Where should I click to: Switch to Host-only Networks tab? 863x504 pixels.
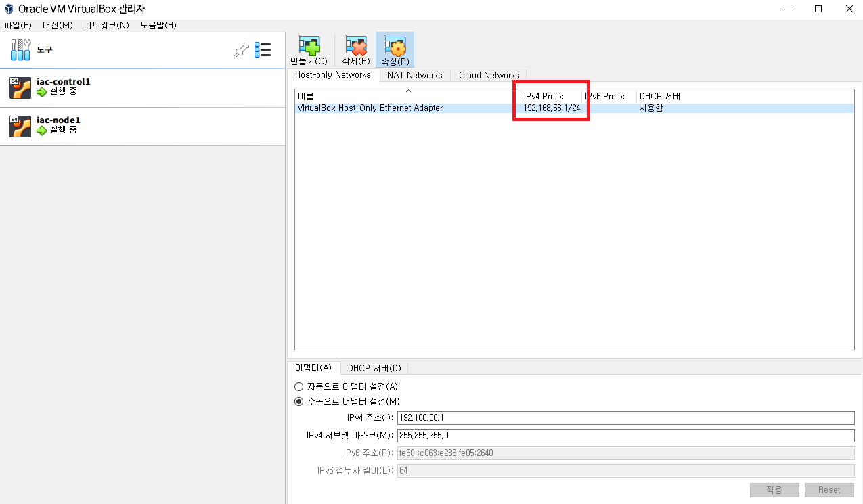click(333, 75)
